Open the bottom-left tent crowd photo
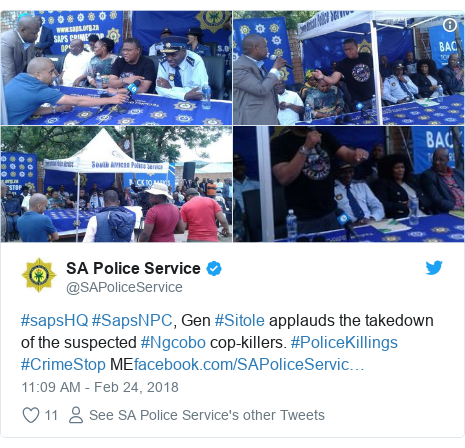 coord(116,184)
